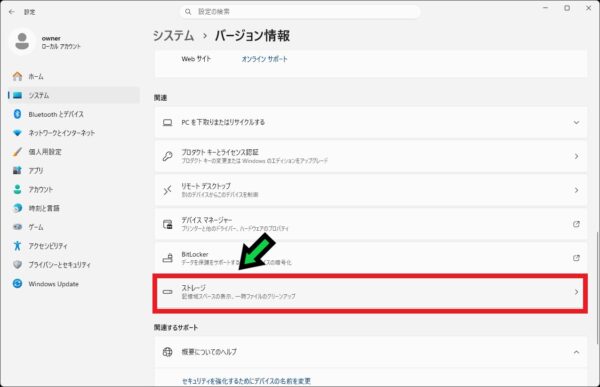Image resolution: width=600 pixels, height=387 pixels.
Task: Click the back arrow in title bar
Action: click(12, 12)
